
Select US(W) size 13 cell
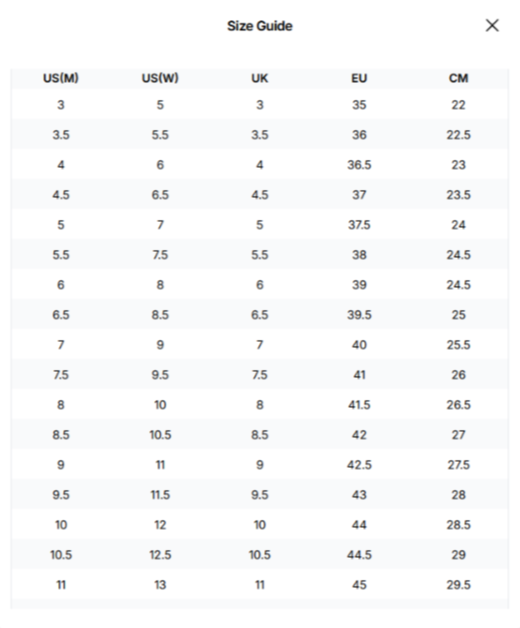160,585
